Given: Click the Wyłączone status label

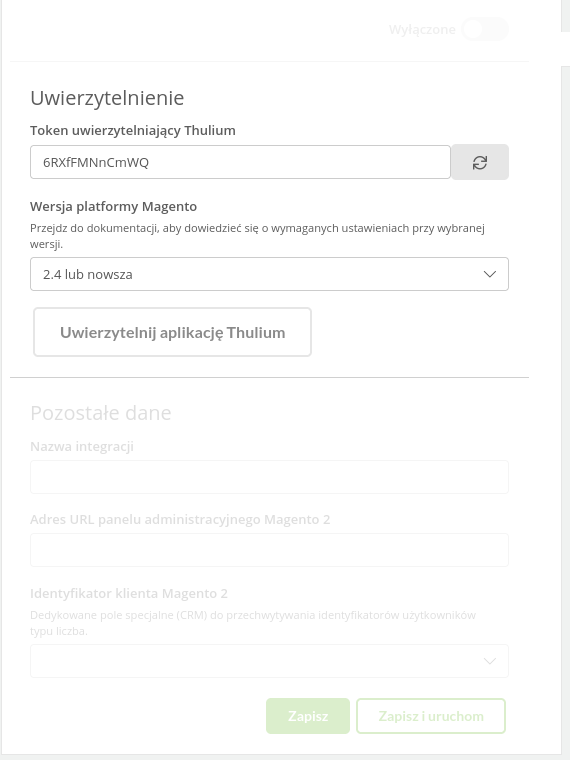Looking at the screenshot, I should point(422,30).
